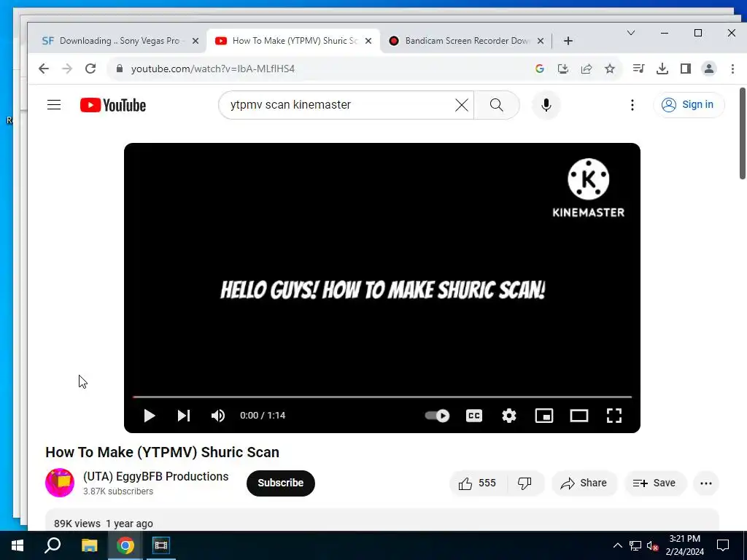Mute the video volume speaker icon
747x560 pixels.
pos(218,416)
